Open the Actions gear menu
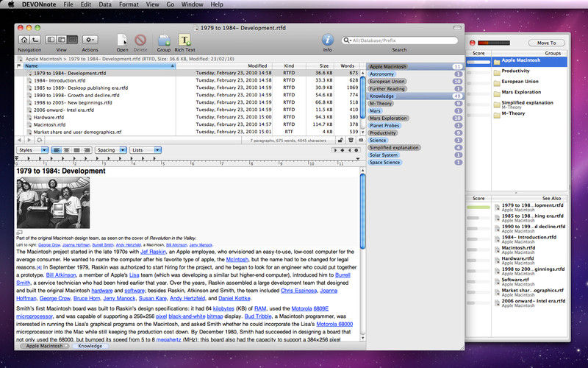The height and width of the screenshot is (368, 588). coord(90,40)
